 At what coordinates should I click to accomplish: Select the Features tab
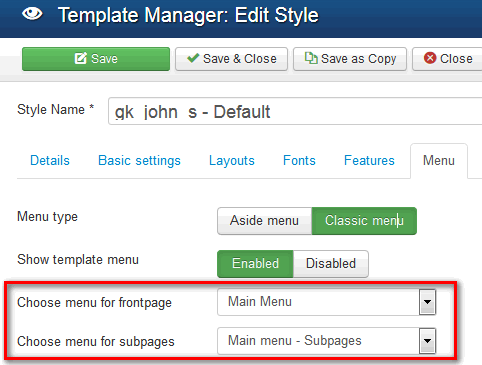pos(369,161)
